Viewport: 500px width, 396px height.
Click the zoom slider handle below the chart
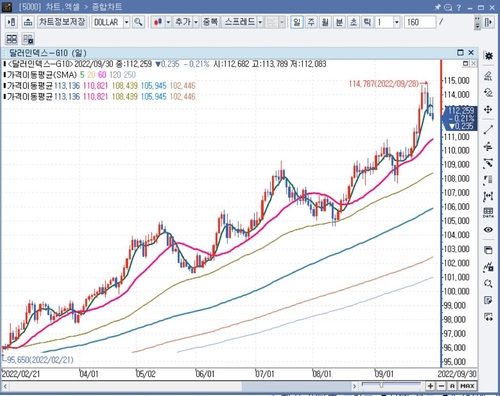click(381, 385)
